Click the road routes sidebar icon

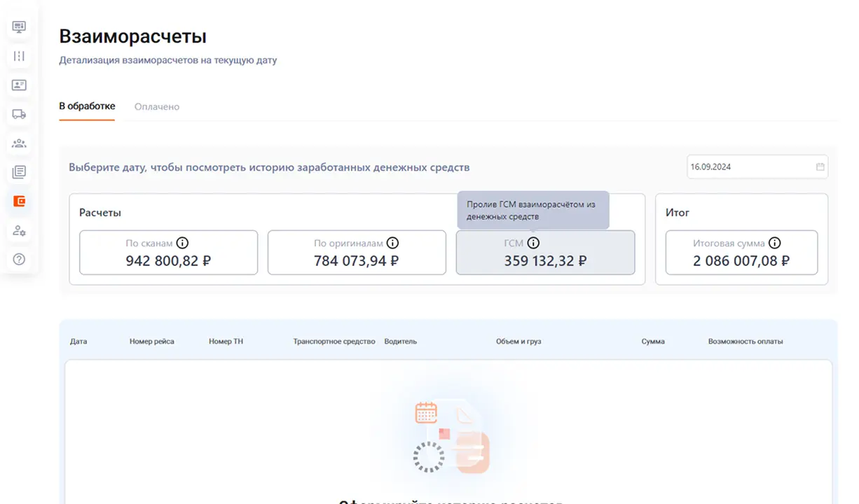click(19, 56)
